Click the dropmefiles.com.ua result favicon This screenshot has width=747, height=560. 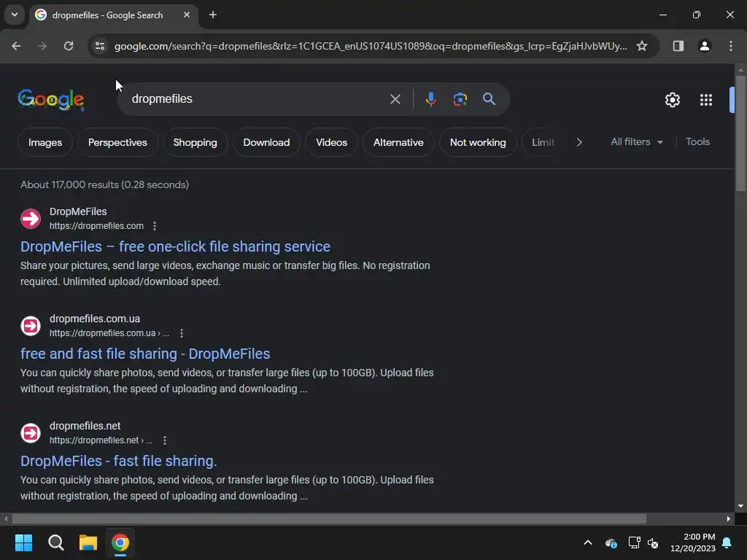coord(31,326)
